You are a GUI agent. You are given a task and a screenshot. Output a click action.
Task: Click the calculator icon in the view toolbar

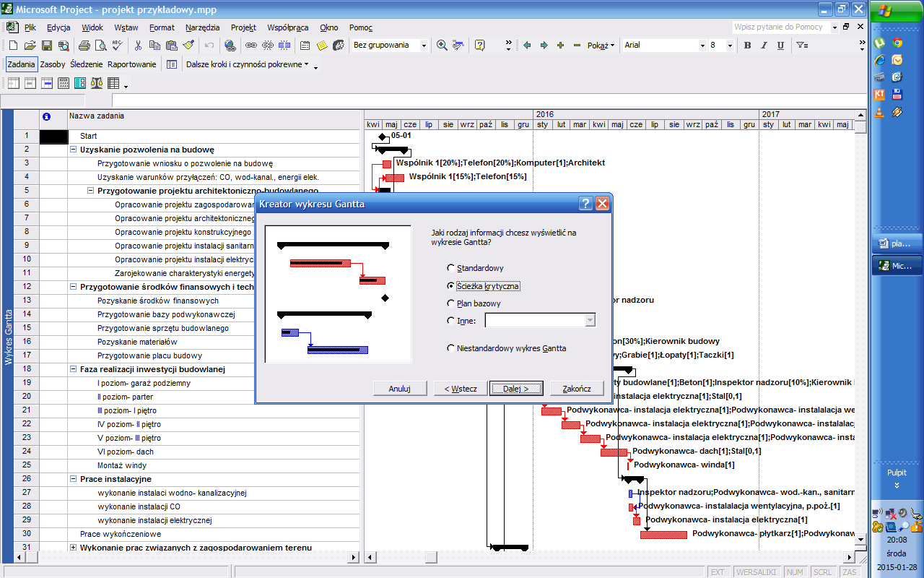(64, 83)
